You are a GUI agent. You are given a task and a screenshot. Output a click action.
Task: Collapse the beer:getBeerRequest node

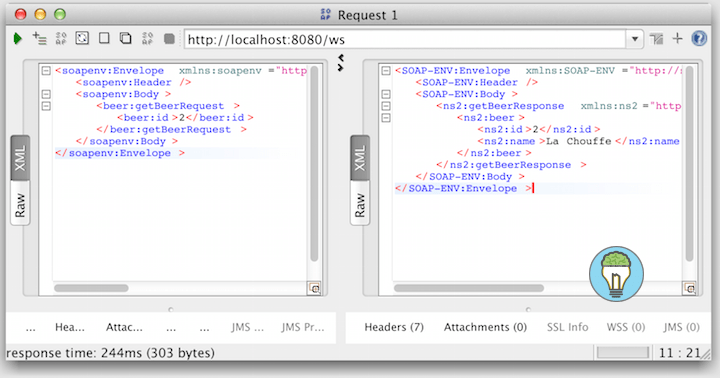coord(46,106)
